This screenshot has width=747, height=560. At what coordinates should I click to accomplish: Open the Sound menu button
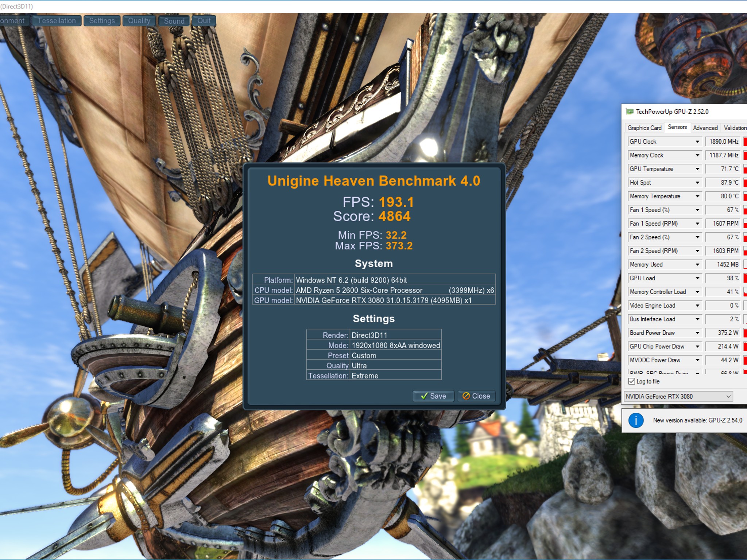coord(174,21)
